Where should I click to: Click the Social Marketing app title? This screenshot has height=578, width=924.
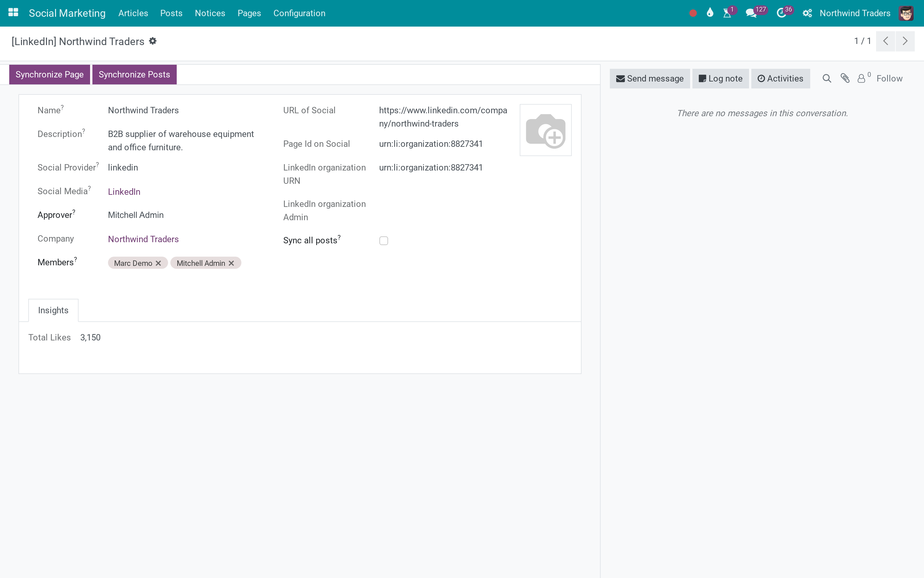(x=67, y=13)
